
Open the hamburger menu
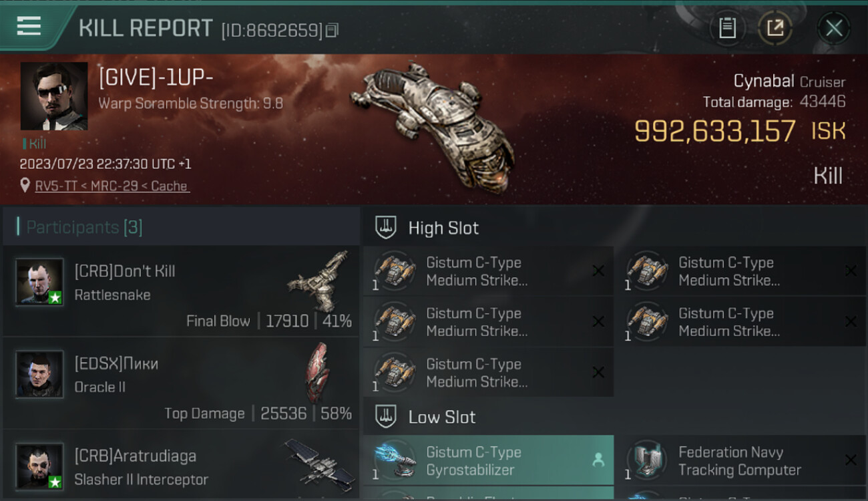click(x=29, y=26)
